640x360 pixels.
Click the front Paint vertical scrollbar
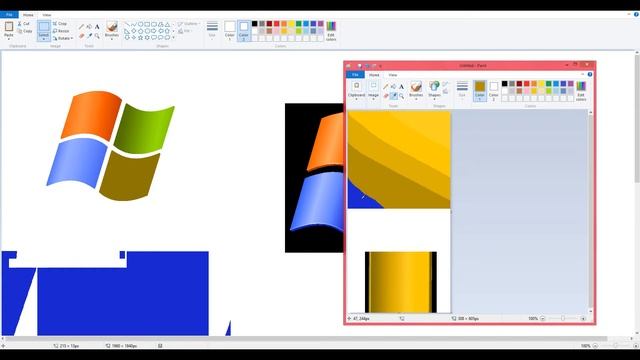[x=590, y=212]
